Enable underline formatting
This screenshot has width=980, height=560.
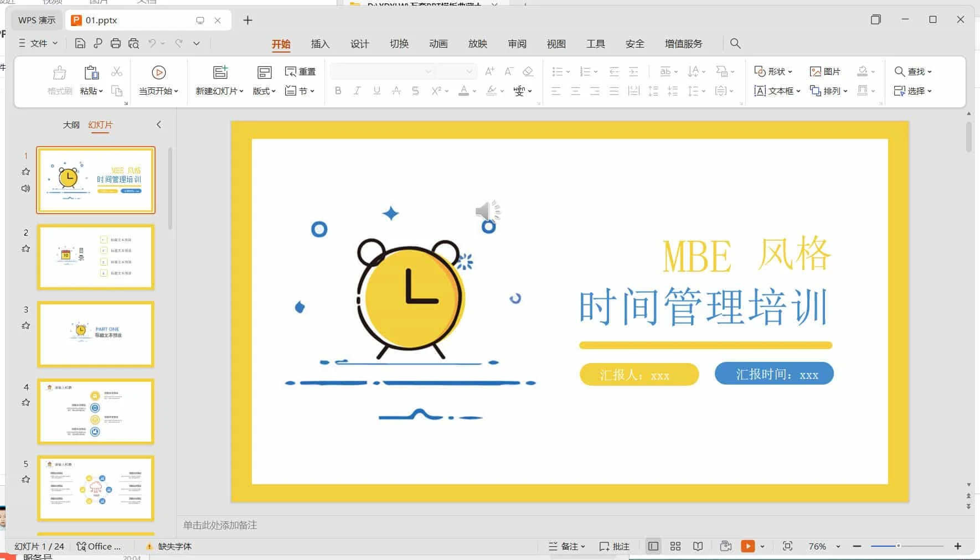[376, 91]
